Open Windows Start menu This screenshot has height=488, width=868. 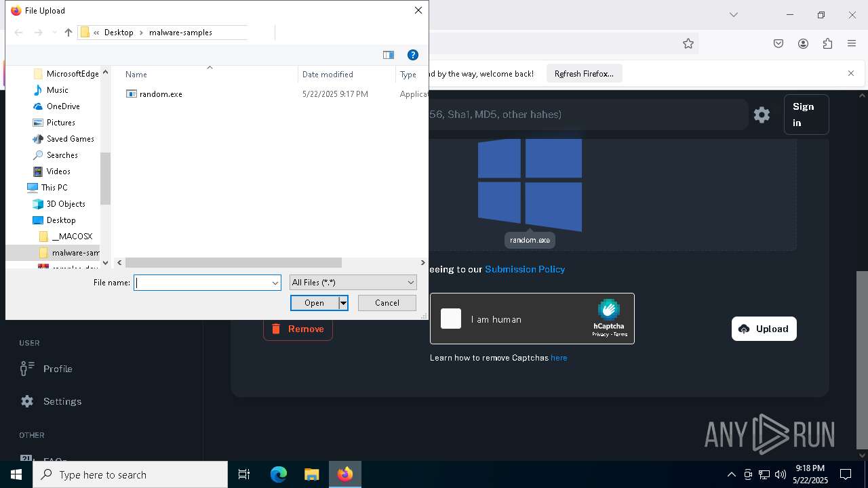(16, 474)
